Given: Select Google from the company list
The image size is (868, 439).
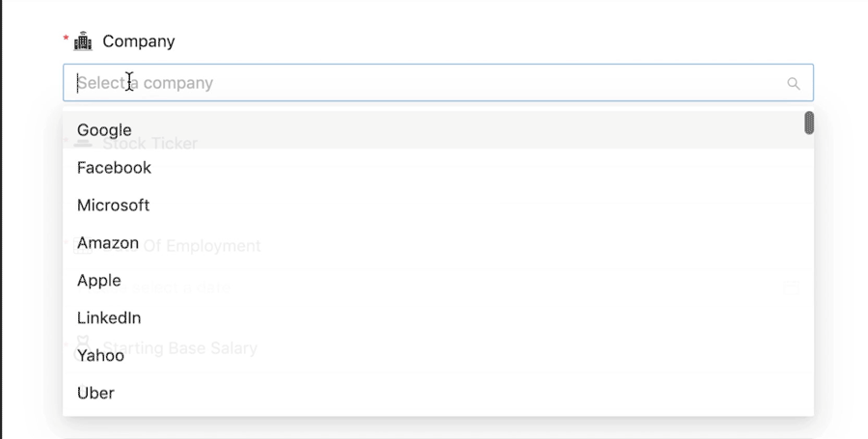Looking at the screenshot, I should pos(104,130).
